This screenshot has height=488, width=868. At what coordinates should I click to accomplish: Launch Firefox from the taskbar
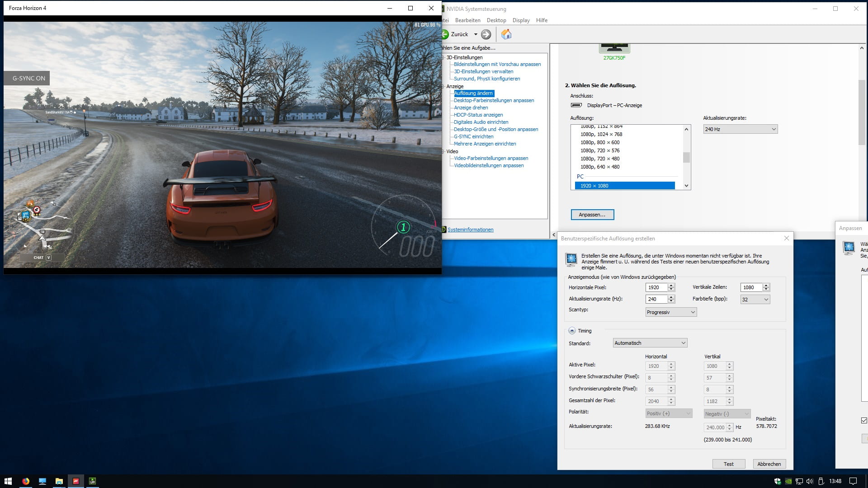pos(26,481)
